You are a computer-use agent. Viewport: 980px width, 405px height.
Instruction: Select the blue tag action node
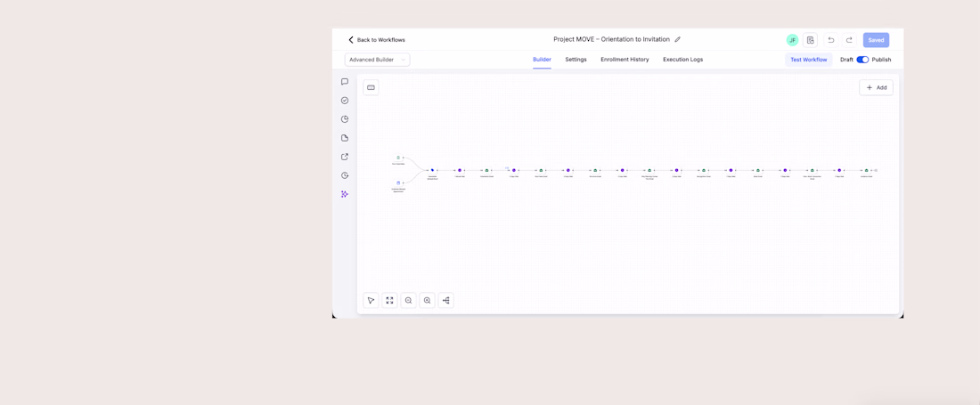pos(432,172)
